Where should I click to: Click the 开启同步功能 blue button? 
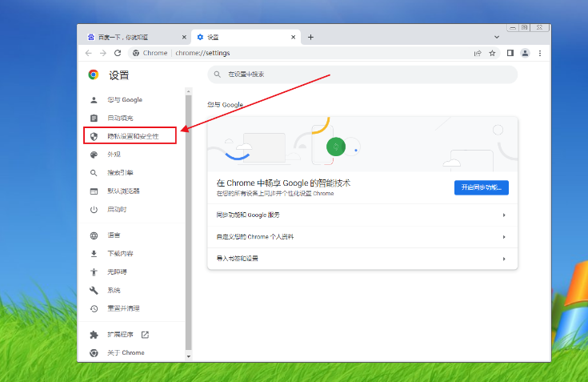point(482,187)
